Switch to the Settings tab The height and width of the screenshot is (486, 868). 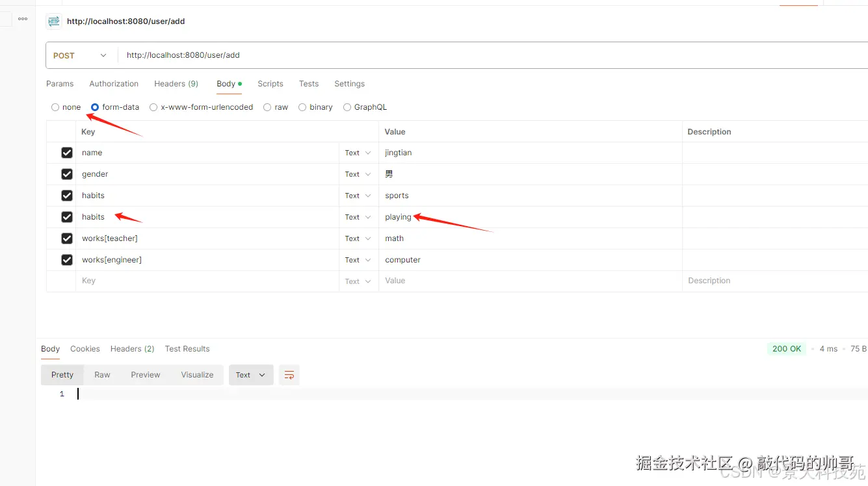(x=350, y=84)
